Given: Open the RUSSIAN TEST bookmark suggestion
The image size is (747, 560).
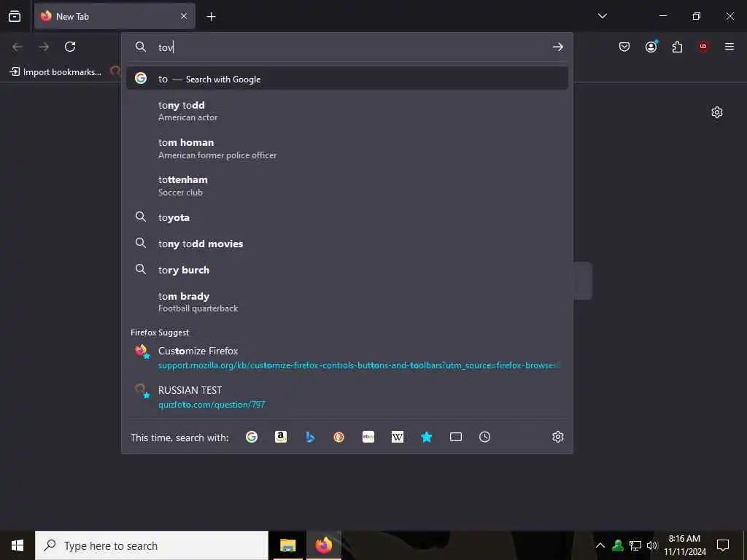Looking at the screenshot, I should click(347, 397).
